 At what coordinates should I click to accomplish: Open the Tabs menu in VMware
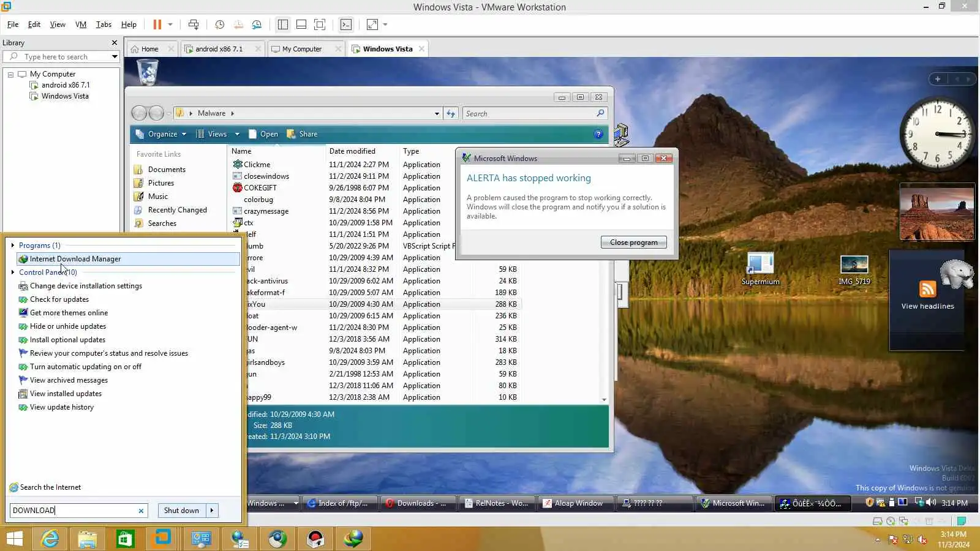click(104, 24)
